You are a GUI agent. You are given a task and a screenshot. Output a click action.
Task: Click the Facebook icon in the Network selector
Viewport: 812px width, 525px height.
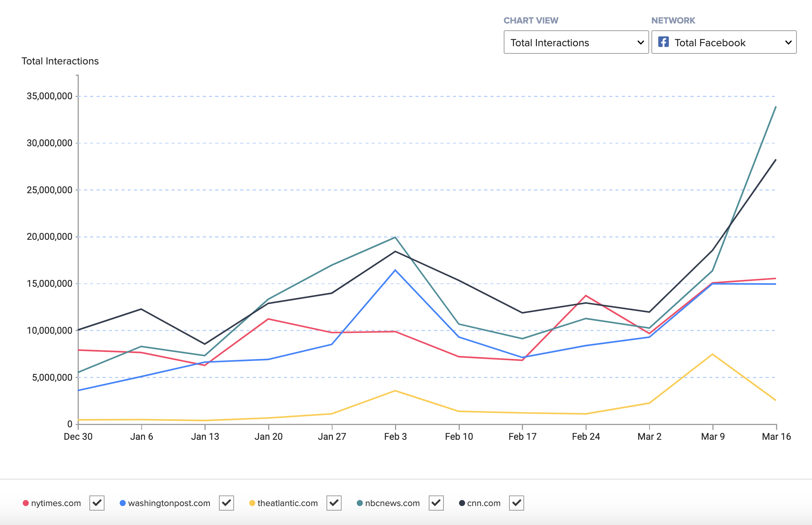pyautogui.click(x=664, y=42)
